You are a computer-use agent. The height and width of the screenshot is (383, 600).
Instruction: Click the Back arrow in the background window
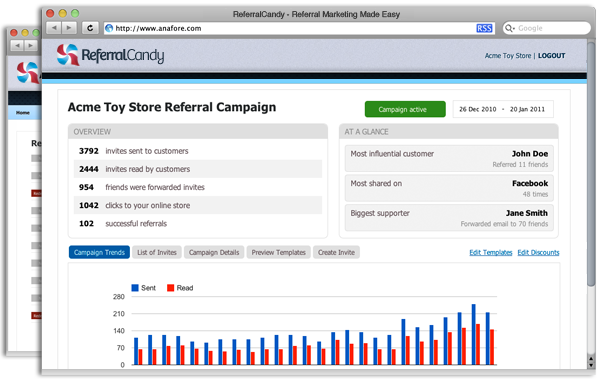[x=17, y=46]
